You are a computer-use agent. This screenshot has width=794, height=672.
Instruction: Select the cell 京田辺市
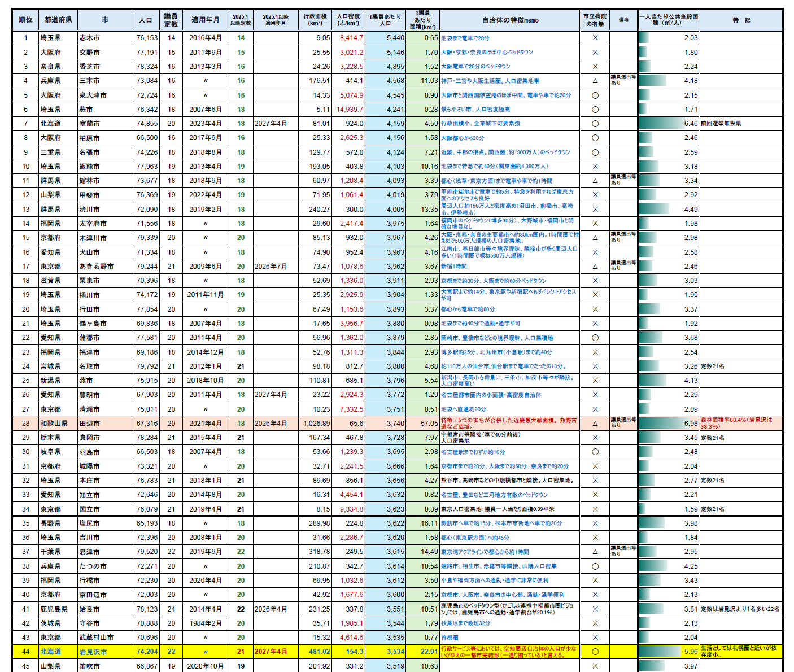click(104, 595)
